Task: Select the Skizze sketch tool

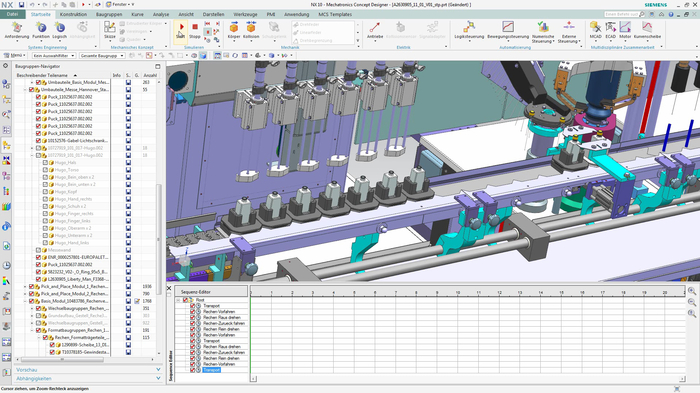Action: [x=109, y=30]
